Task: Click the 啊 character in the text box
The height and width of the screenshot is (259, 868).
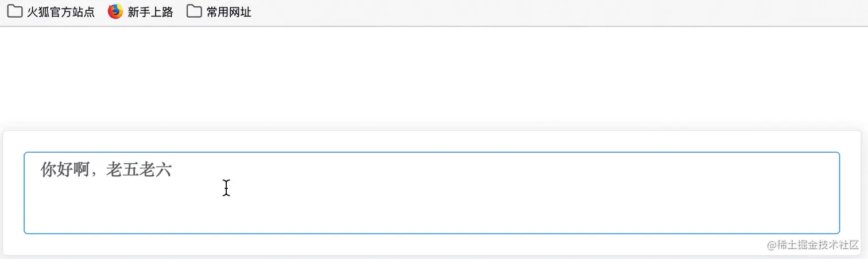Action: tap(81, 170)
